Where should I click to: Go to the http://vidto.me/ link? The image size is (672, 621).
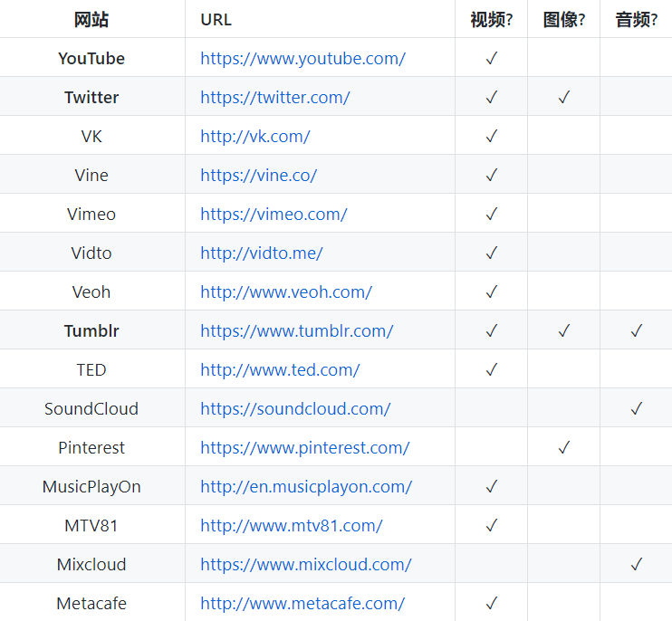point(262,253)
